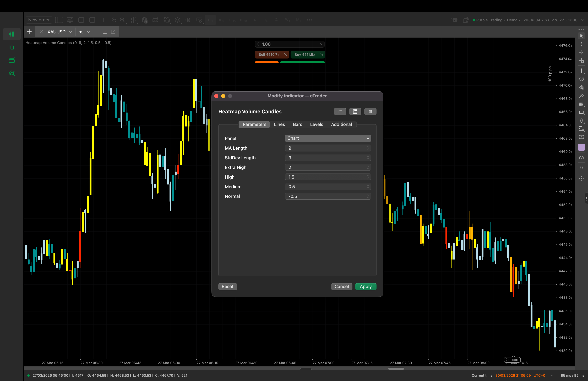Click the zoom out magnifier icon
The image size is (588, 381).
(114, 20)
